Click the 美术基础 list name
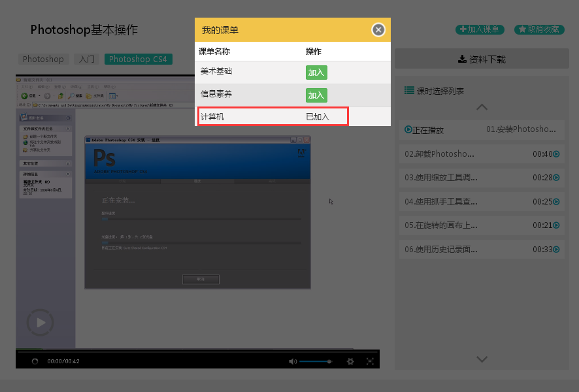579x392 pixels. click(216, 71)
